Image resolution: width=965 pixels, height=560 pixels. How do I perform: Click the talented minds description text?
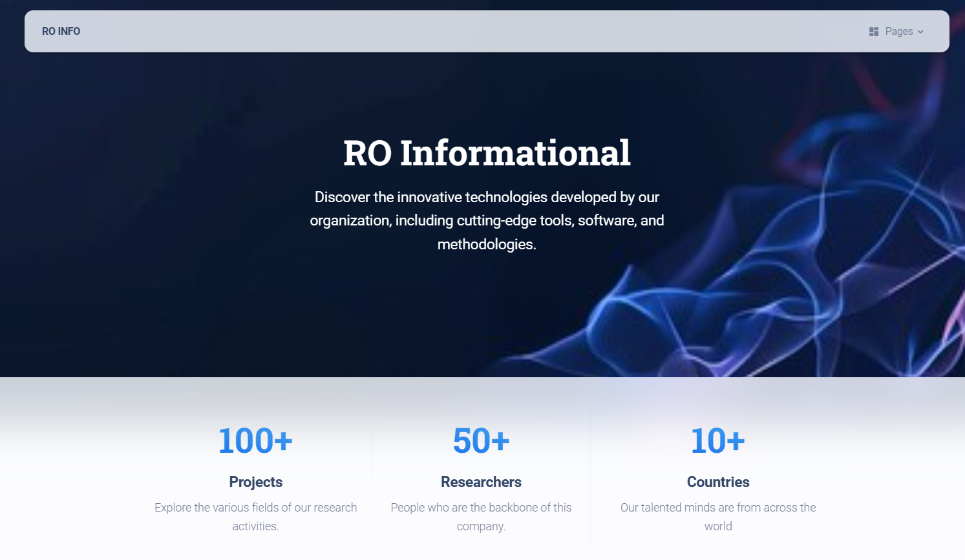click(717, 508)
